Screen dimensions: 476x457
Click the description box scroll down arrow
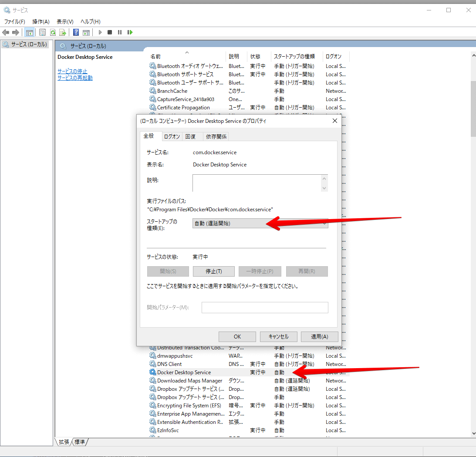pyautogui.click(x=324, y=188)
